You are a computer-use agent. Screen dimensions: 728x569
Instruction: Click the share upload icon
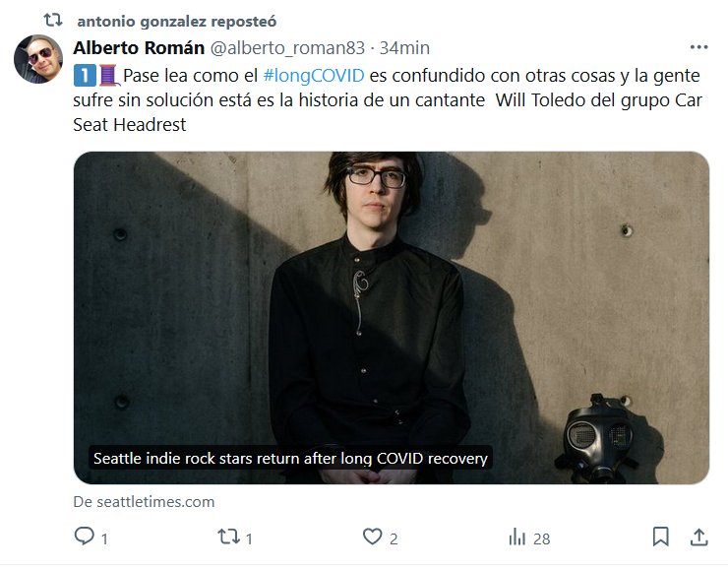click(x=698, y=537)
